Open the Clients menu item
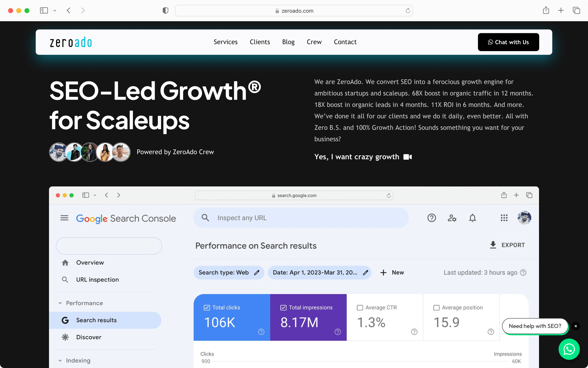Screen dimensions: 588x368 click(260, 42)
